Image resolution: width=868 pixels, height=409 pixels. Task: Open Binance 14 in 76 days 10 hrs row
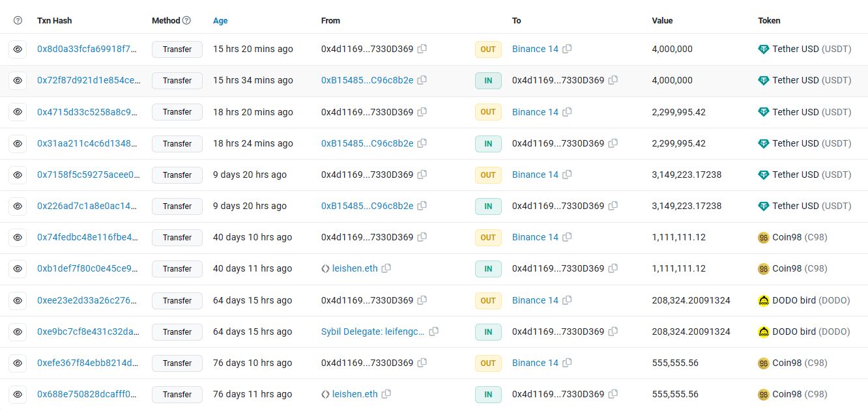click(x=535, y=363)
